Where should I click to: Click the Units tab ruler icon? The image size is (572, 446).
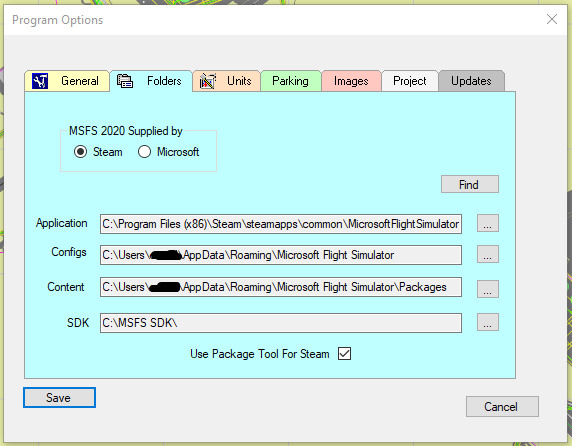point(208,81)
